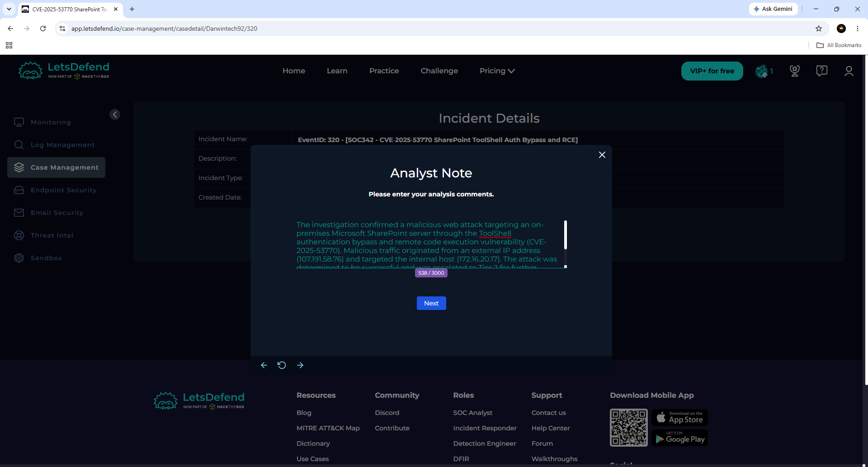
Task: Open the browser apps grid icon
Action: point(9,45)
